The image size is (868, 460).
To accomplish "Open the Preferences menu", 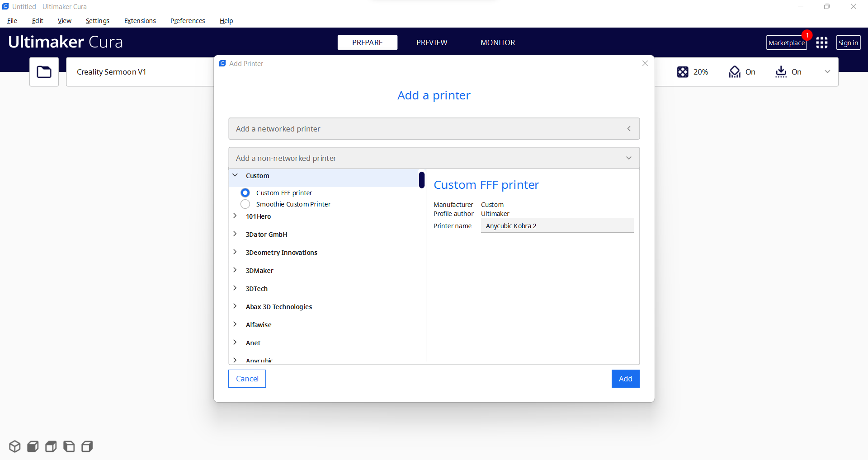I will (x=188, y=21).
